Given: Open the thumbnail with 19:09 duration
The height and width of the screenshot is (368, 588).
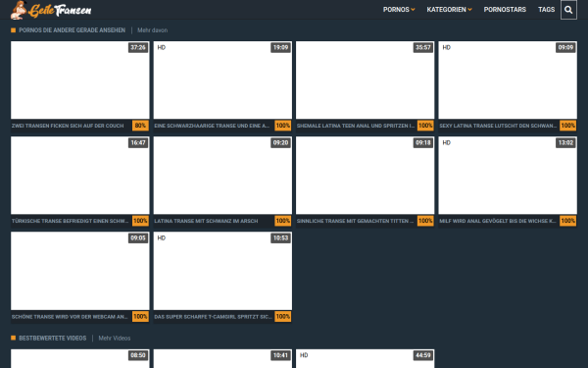Looking at the screenshot, I should pyautogui.click(x=222, y=80).
